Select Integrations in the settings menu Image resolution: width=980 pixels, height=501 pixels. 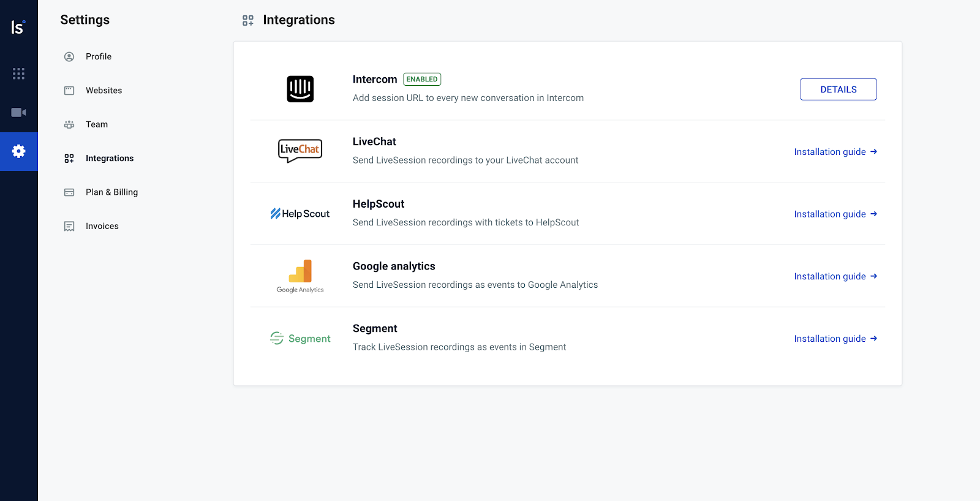click(110, 159)
